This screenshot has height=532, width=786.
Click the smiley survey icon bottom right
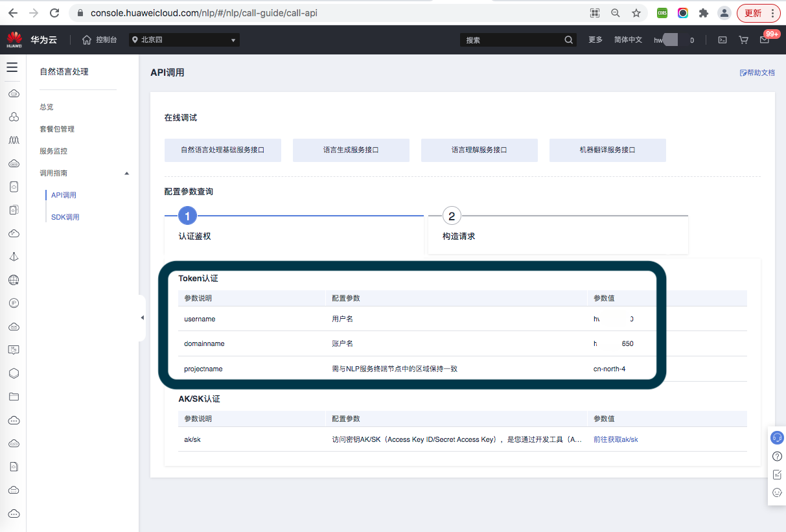tap(776, 492)
